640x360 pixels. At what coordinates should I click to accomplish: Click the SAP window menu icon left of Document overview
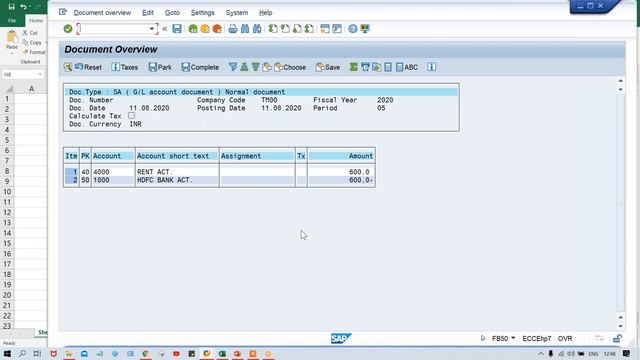click(x=63, y=12)
